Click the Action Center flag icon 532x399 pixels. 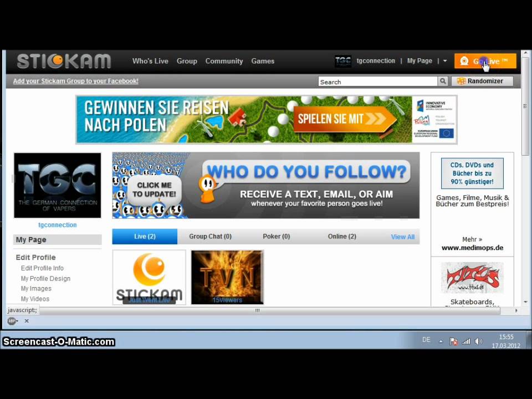pos(453,341)
